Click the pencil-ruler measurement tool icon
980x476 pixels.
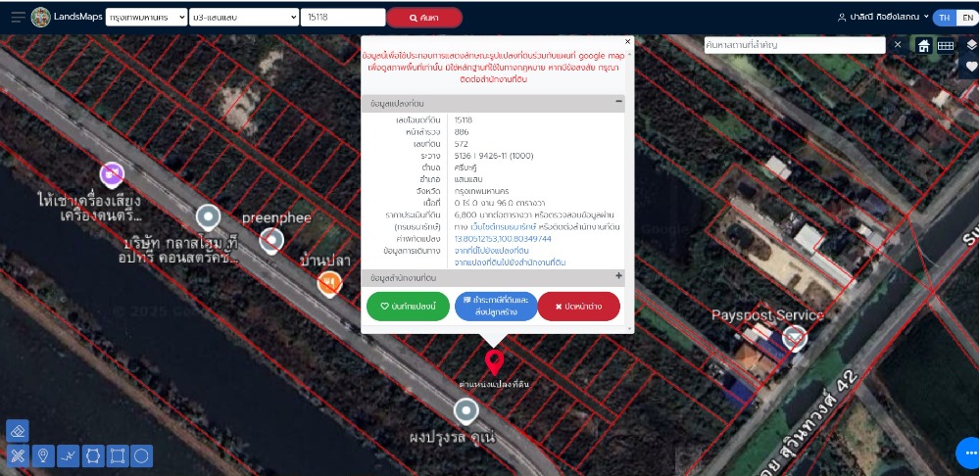tap(18, 455)
